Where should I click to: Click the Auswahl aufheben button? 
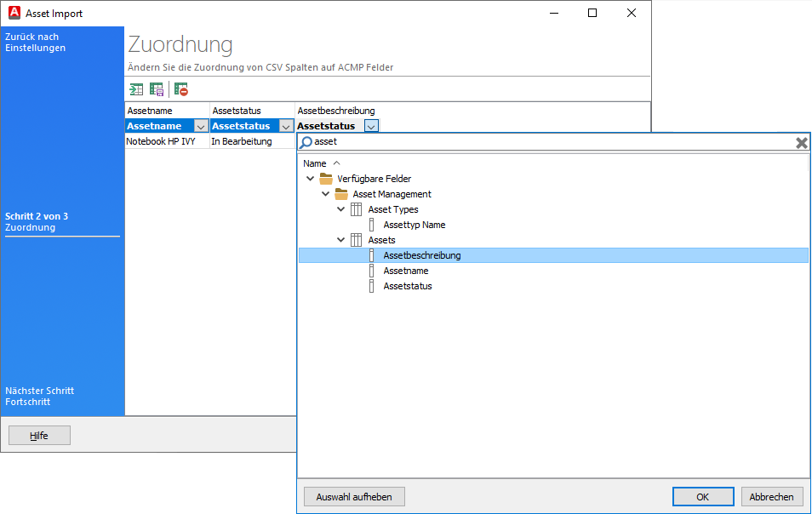tap(353, 496)
